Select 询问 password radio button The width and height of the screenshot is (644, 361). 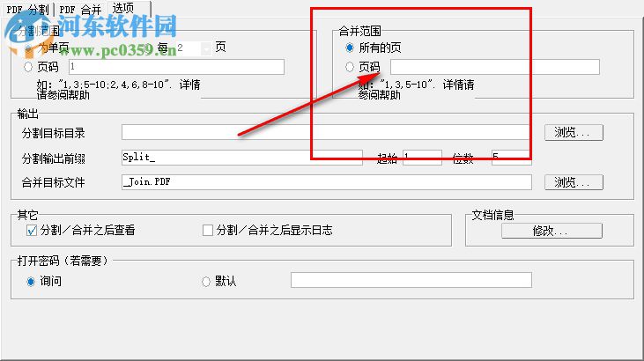[31, 282]
